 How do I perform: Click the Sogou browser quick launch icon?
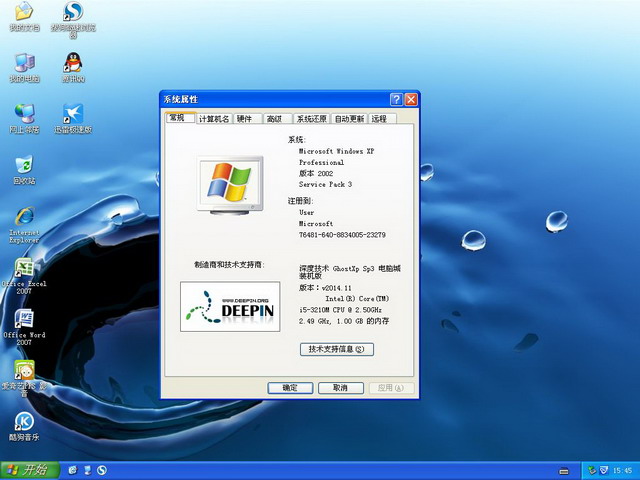(102, 470)
